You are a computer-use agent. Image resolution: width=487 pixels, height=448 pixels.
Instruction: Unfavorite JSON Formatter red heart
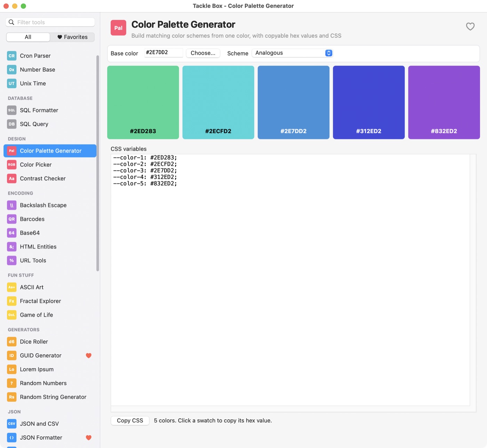tap(89, 438)
